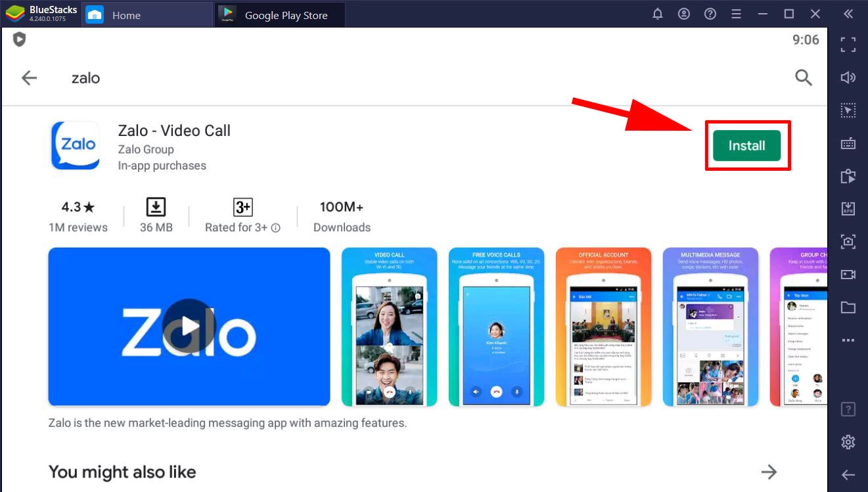The width and height of the screenshot is (868, 492).
Task: Click the BlueStacks logo
Action: 15,14
